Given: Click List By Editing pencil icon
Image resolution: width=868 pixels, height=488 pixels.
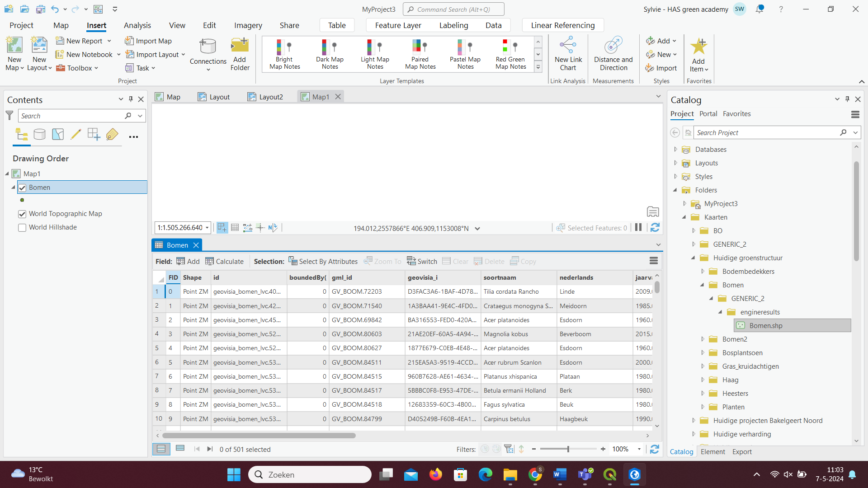Looking at the screenshot, I should tap(76, 134).
